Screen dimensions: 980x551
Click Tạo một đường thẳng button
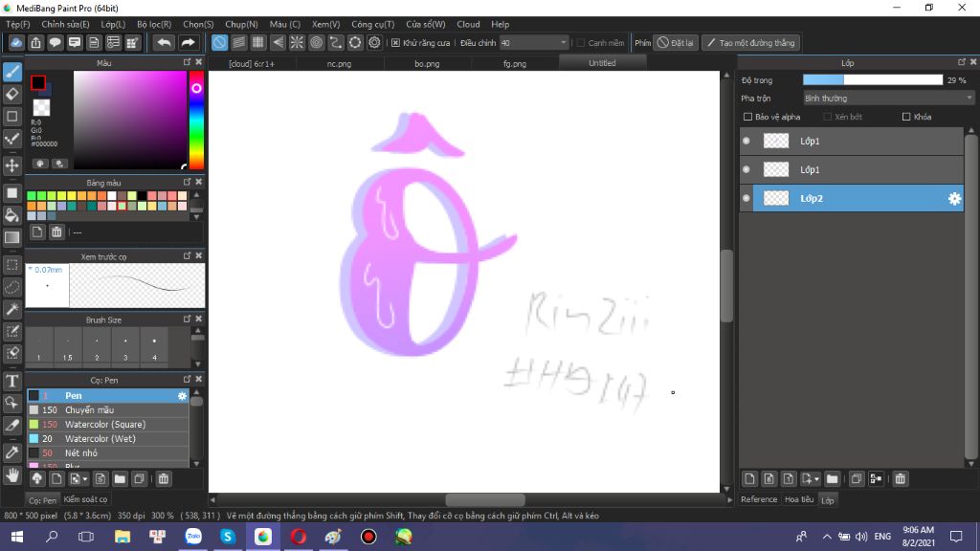coord(750,42)
